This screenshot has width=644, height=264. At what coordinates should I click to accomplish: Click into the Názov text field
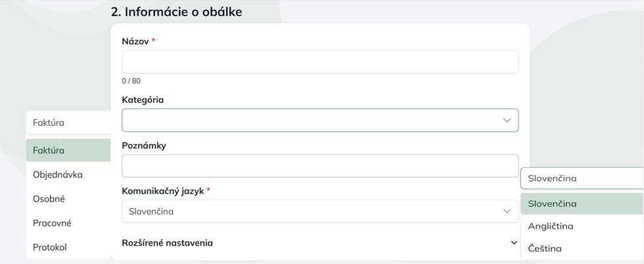[x=320, y=62]
